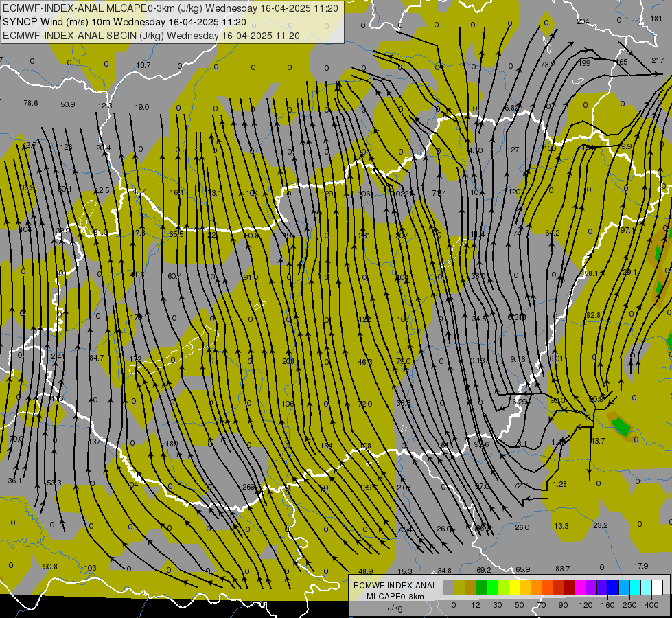Click the legend tick label 90
Viewport: 672px width, 618px height.
click(x=563, y=605)
